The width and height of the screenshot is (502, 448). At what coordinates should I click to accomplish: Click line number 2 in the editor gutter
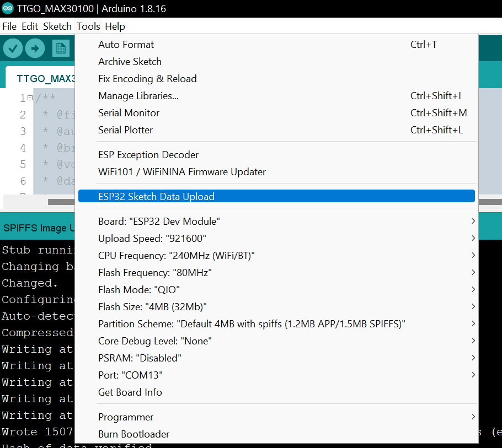[23, 115]
